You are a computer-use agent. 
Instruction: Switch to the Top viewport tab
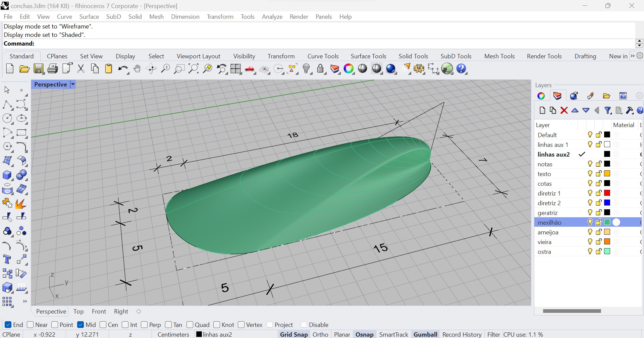click(x=78, y=312)
